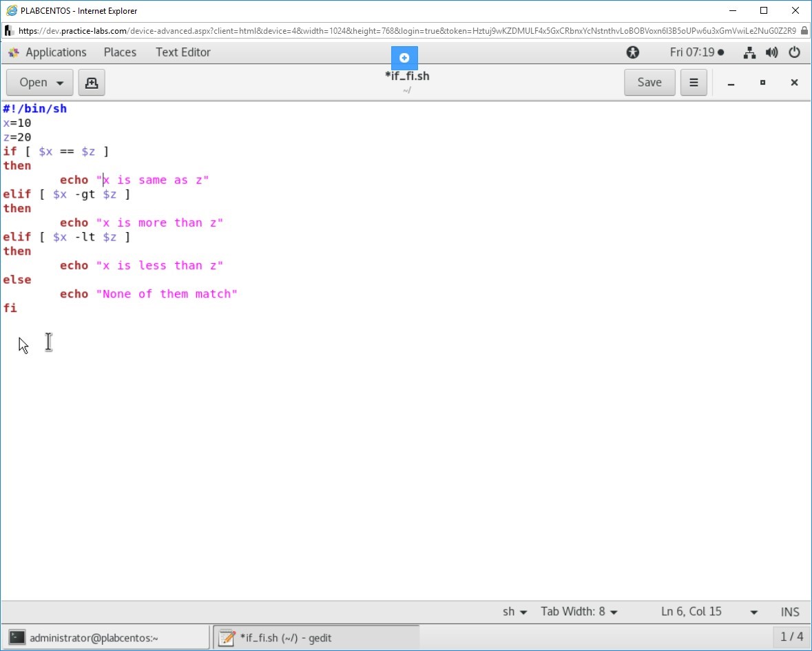The width and height of the screenshot is (812, 651).
Task: Open the Applications menu
Action: (x=55, y=52)
